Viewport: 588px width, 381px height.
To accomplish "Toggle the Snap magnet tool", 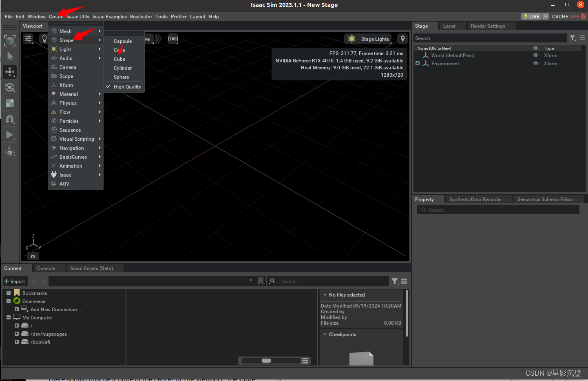I will click(10, 119).
